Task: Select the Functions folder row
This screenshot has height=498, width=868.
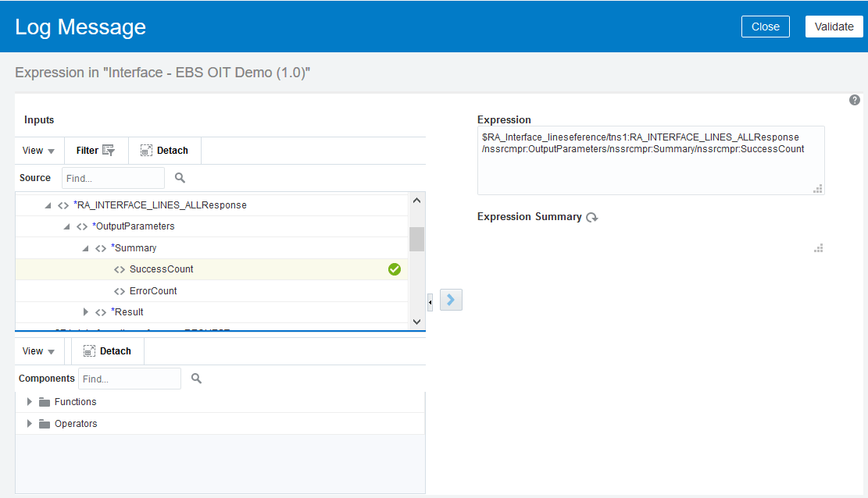Action: (x=220, y=402)
